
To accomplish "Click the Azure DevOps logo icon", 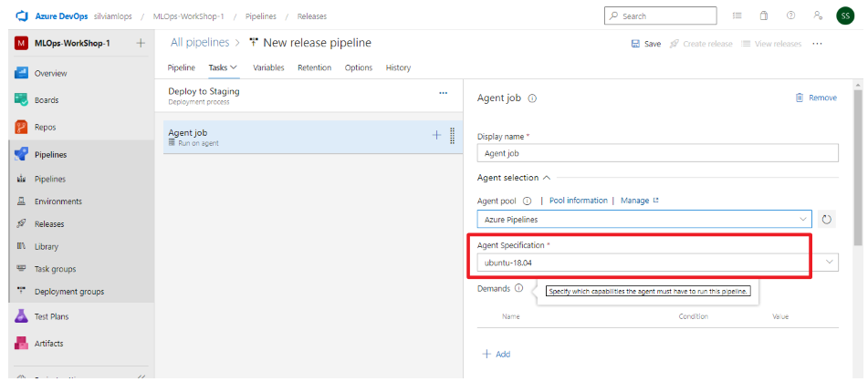I will (22, 16).
